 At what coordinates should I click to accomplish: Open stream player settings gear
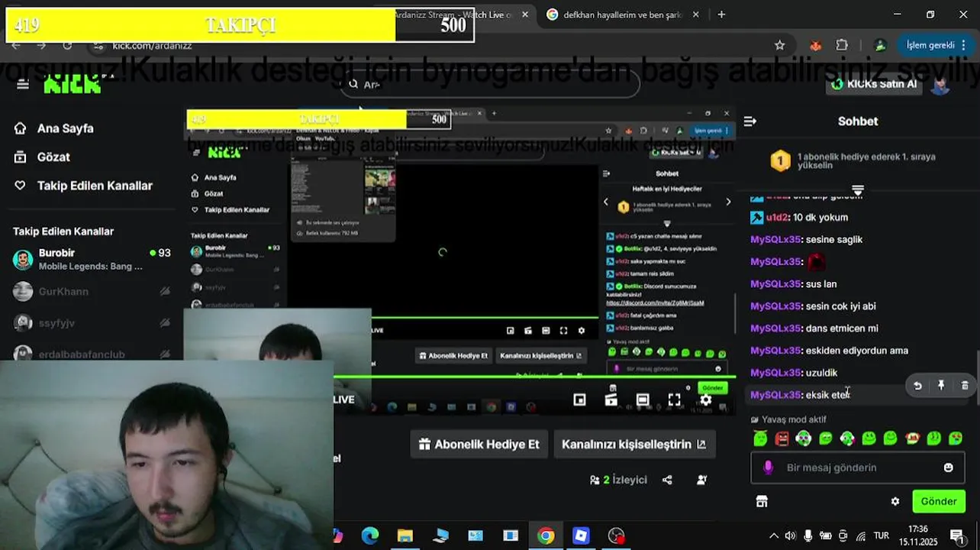click(706, 400)
